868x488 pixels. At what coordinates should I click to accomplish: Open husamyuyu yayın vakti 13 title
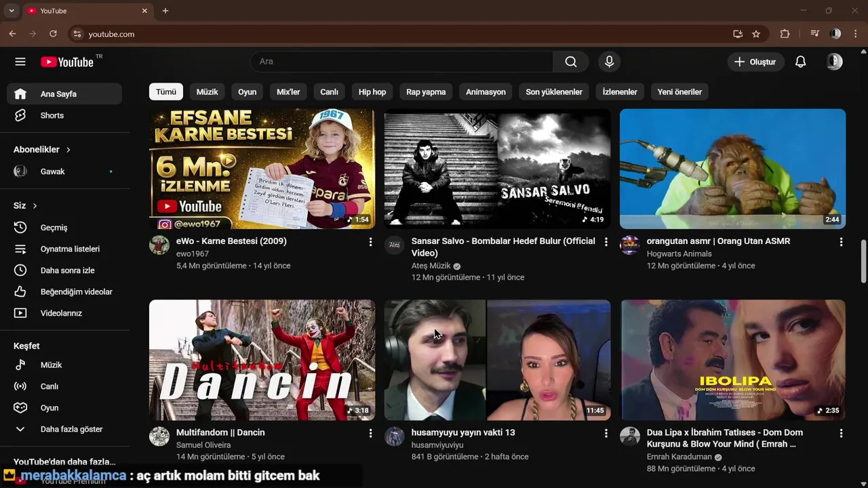463,432
